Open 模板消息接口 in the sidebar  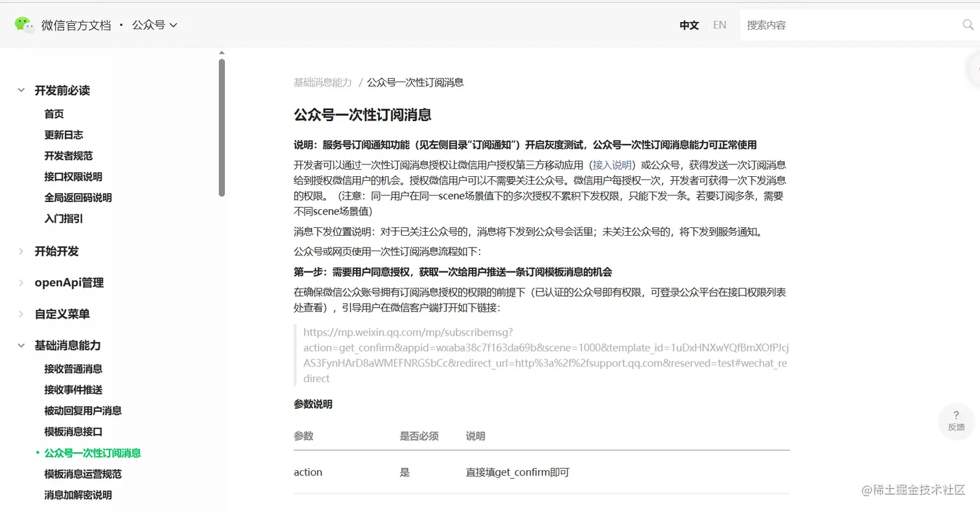[73, 431]
